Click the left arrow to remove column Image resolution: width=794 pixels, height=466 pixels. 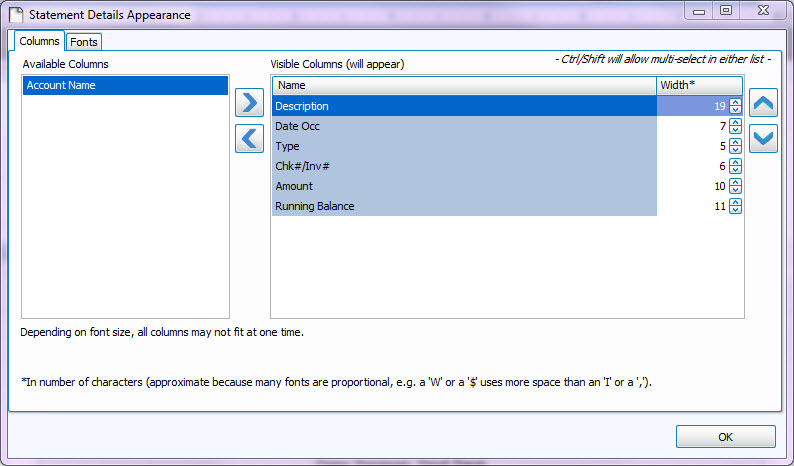pyautogui.click(x=249, y=138)
